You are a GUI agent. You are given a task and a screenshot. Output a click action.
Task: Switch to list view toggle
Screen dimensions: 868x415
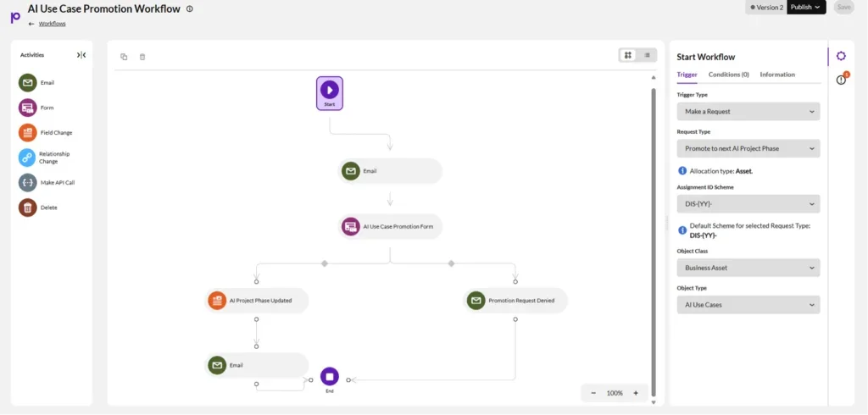click(x=647, y=55)
